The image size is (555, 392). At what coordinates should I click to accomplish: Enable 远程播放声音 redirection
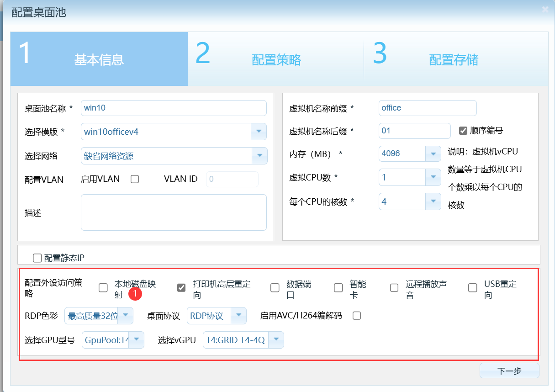(394, 287)
